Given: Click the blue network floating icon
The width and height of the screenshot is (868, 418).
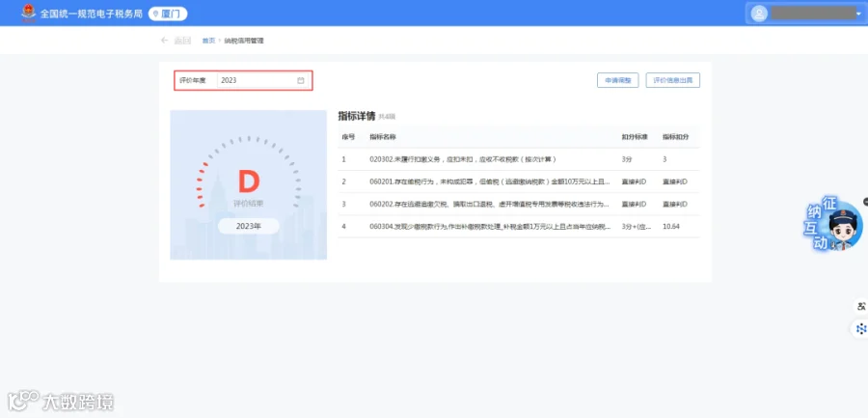Looking at the screenshot, I should [861, 329].
